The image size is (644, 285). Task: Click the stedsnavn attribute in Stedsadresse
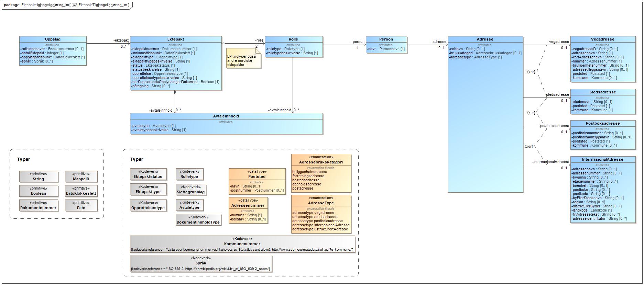pos(592,102)
